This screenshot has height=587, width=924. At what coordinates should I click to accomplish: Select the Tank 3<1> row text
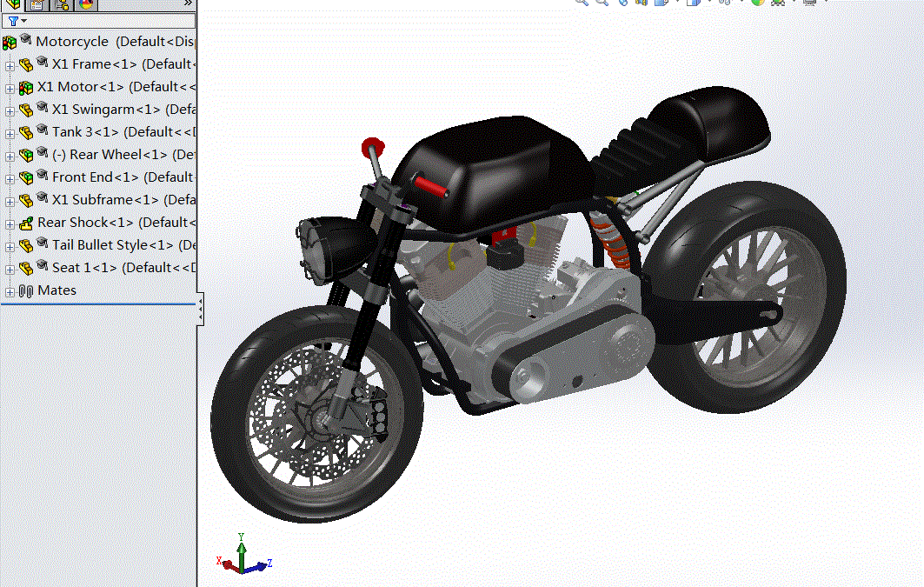point(123,132)
